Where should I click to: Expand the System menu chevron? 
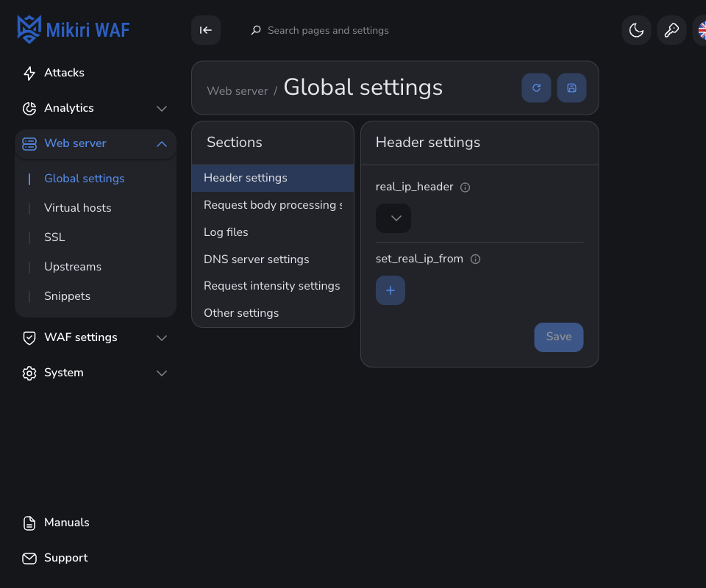point(162,373)
